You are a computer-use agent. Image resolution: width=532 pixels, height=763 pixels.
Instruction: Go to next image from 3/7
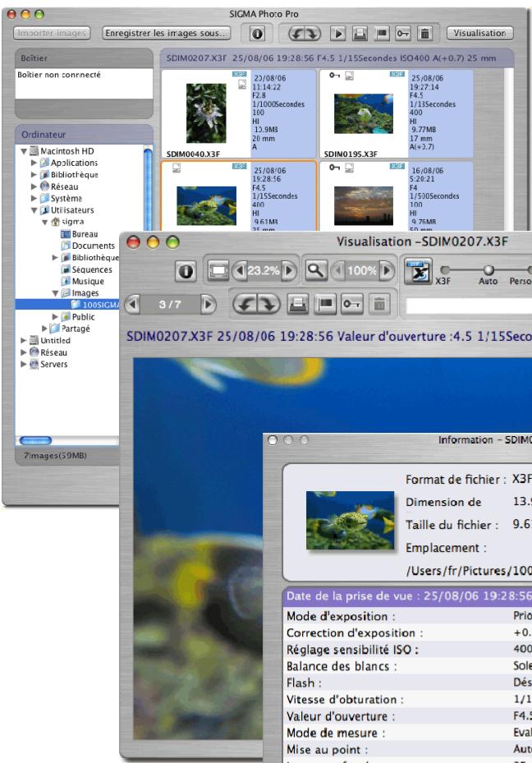[209, 305]
